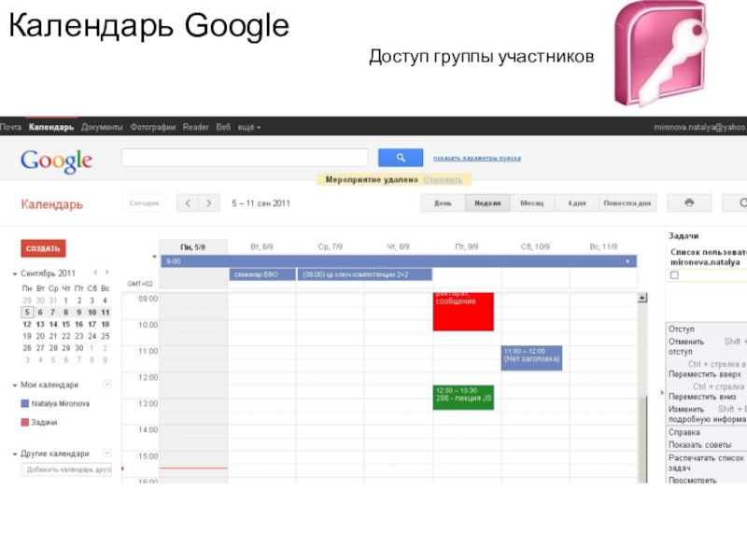The width and height of the screenshot is (747, 560).
Task: Go to previous week arrow
Action: tap(188, 203)
